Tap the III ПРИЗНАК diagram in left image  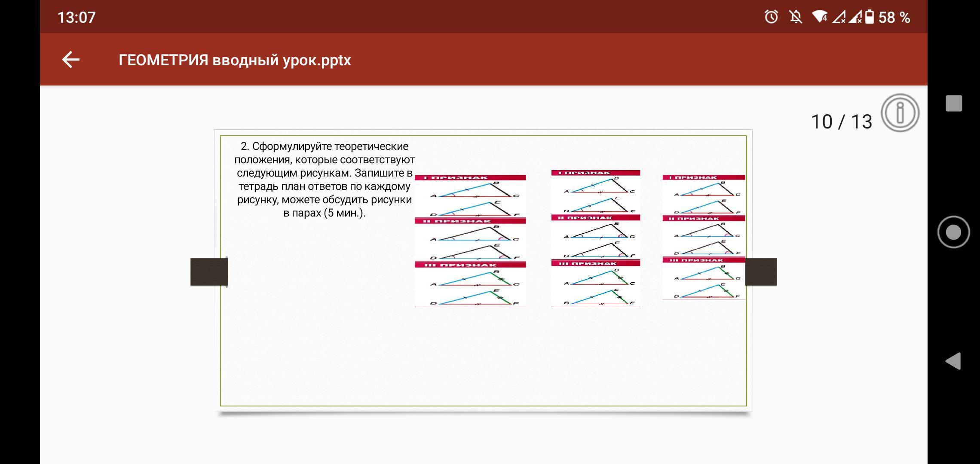[470, 284]
